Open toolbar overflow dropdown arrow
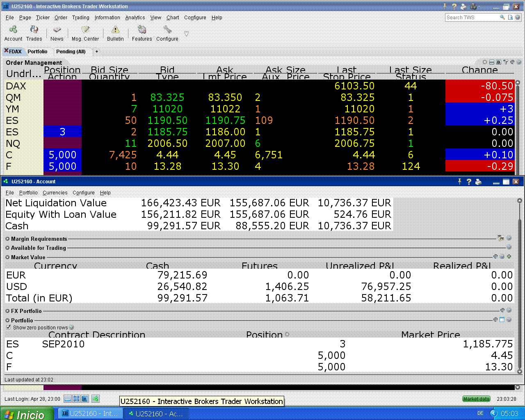The height and width of the screenshot is (420, 525). (x=186, y=34)
